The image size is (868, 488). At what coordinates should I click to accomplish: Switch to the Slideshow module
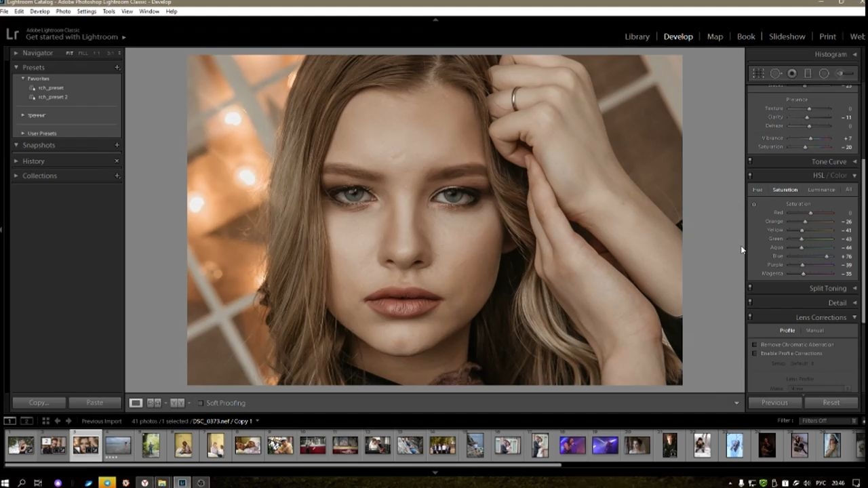(x=787, y=37)
